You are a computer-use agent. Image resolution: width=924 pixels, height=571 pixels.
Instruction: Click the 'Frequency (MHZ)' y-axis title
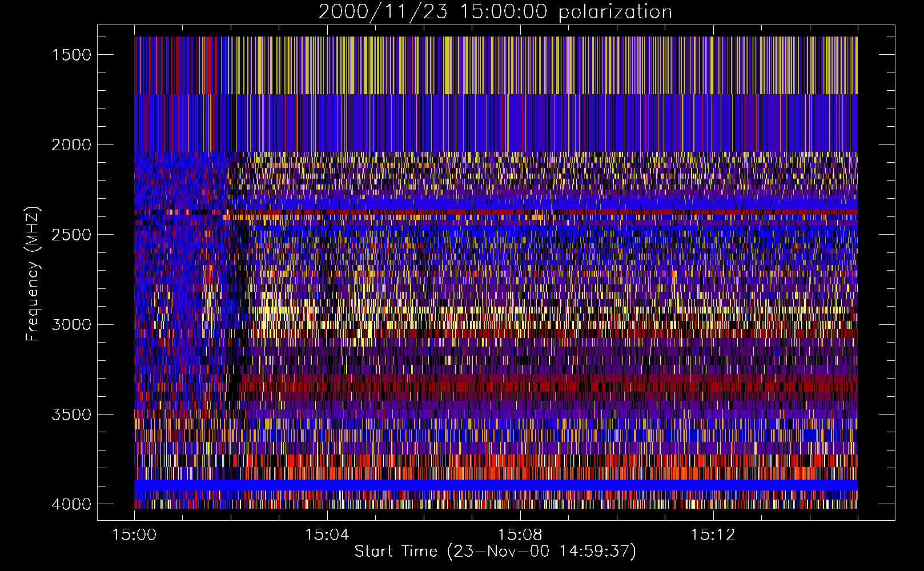click(33, 274)
